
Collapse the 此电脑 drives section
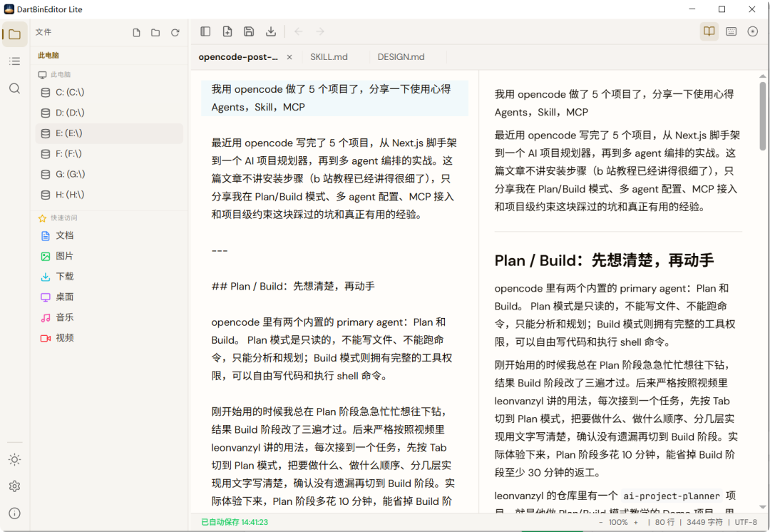click(54, 75)
